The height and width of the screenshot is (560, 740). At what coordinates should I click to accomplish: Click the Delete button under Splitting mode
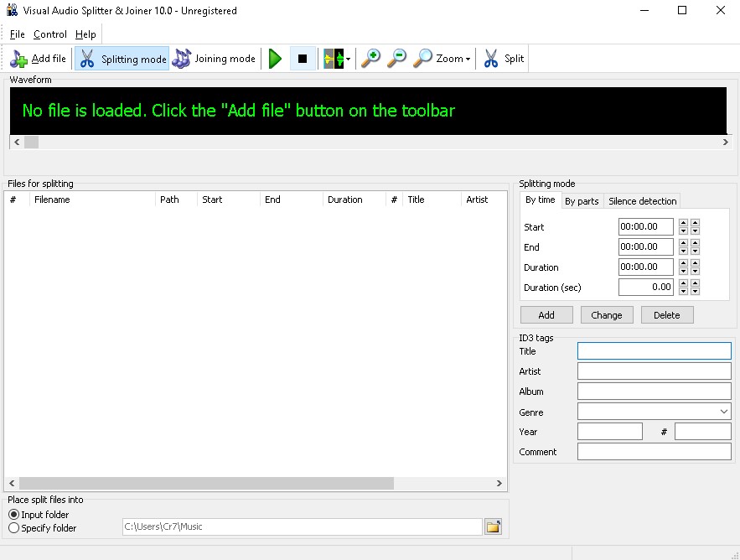click(x=667, y=315)
